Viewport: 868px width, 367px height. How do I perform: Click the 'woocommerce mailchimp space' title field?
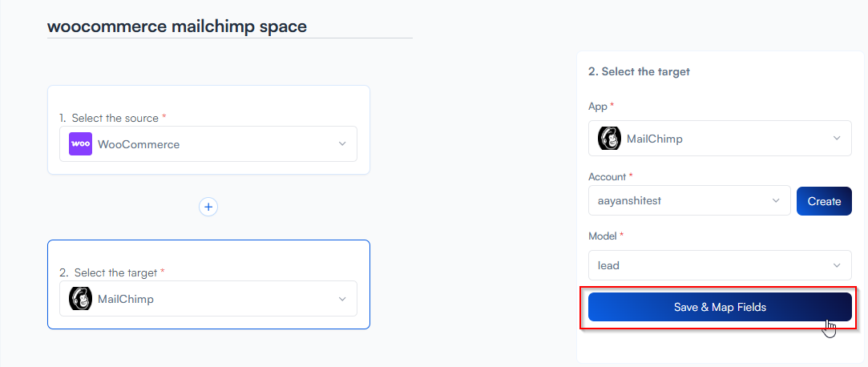click(x=176, y=26)
